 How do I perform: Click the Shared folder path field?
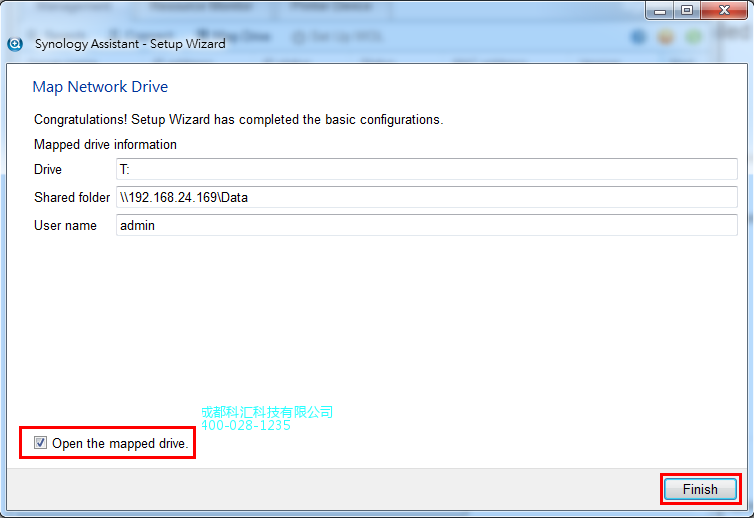click(x=427, y=197)
